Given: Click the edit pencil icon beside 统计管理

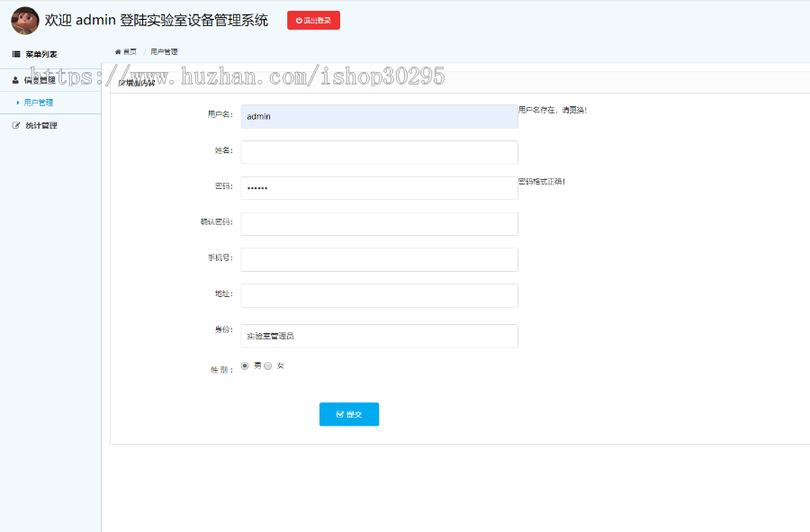Looking at the screenshot, I should click(16, 124).
